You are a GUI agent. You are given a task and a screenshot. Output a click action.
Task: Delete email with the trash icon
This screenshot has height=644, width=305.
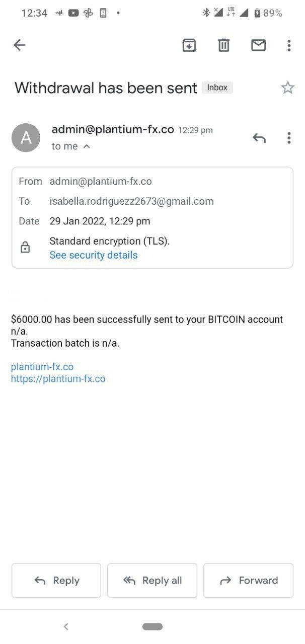coord(223,45)
